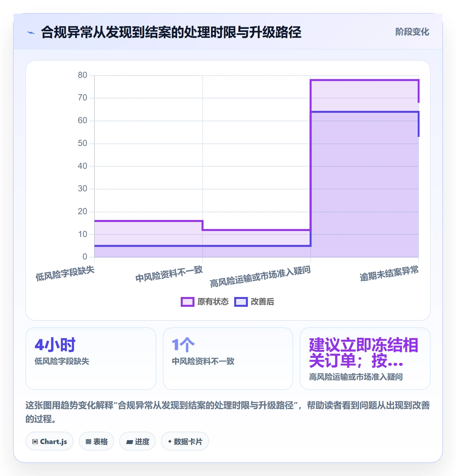Screen dimensions: 456x476
Task: Toggle the 原有状态 legend swatch
Action: tap(187, 302)
